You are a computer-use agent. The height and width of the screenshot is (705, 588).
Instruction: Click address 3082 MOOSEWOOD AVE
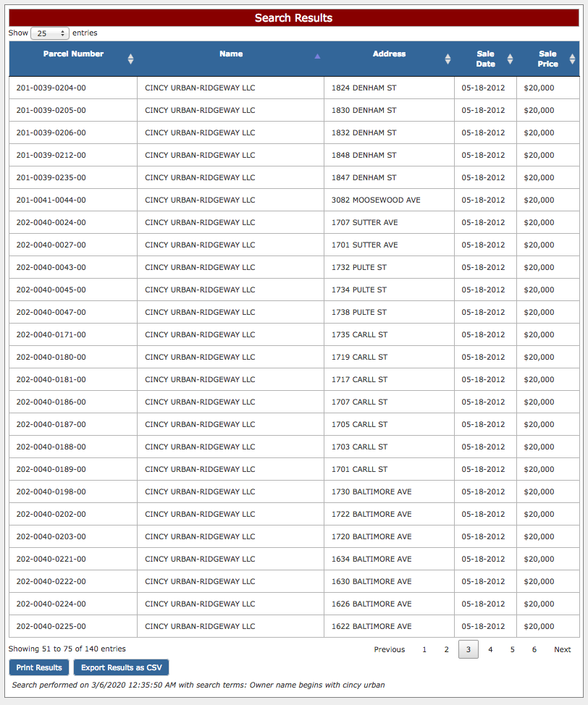(x=376, y=200)
